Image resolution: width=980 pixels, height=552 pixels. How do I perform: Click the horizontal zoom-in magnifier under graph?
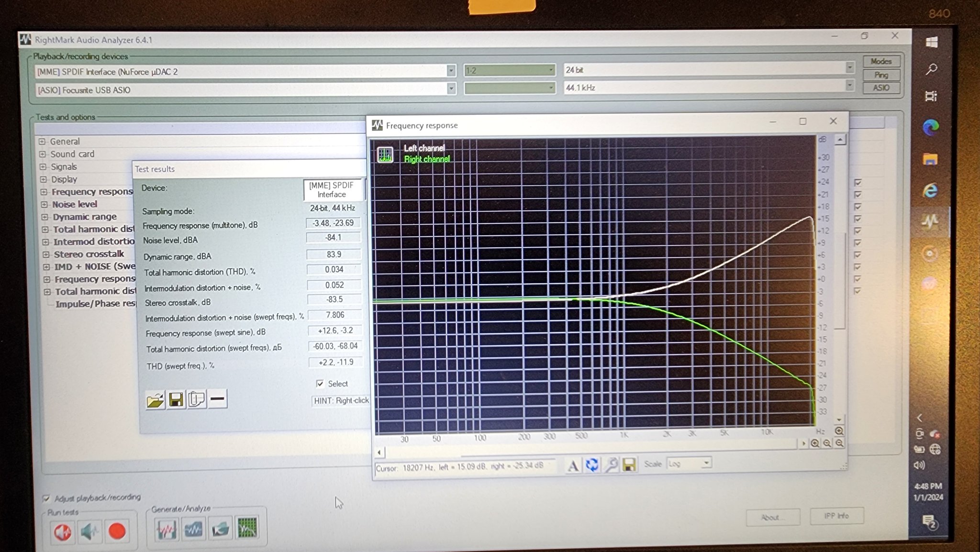tap(814, 443)
